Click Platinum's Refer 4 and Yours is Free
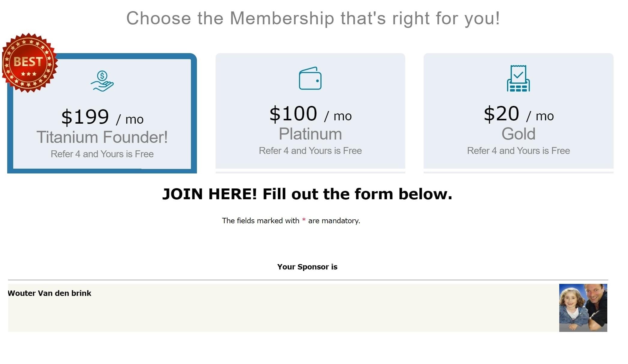This screenshot has height=364, width=628. (x=310, y=151)
